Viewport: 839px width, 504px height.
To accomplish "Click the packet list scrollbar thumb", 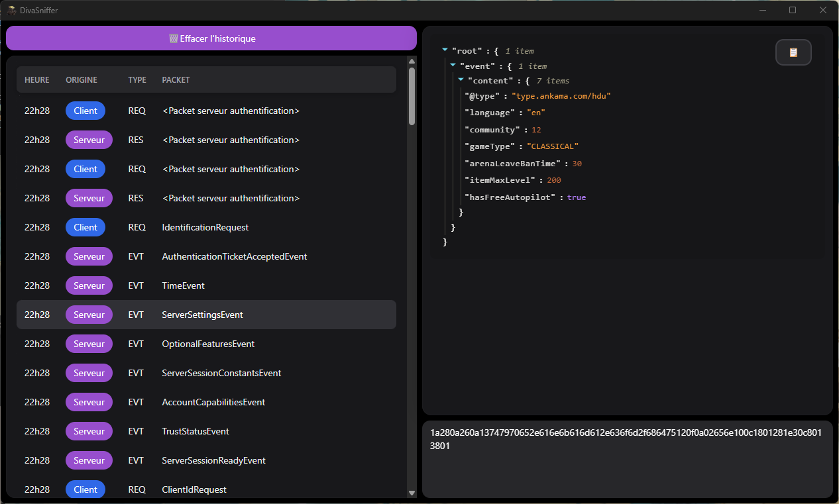I will [412, 96].
